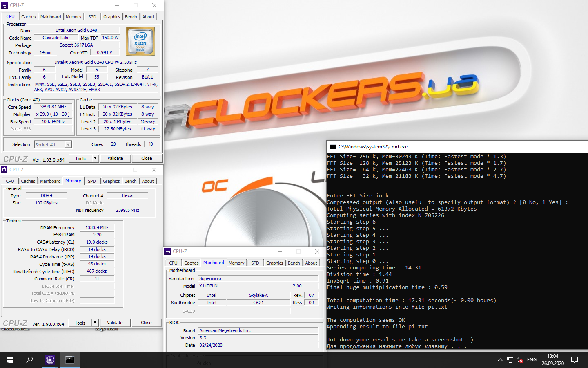Image resolution: width=588 pixels, height=368 pixels.
Task: Open Windows Start menu
Action: (10, 360)
